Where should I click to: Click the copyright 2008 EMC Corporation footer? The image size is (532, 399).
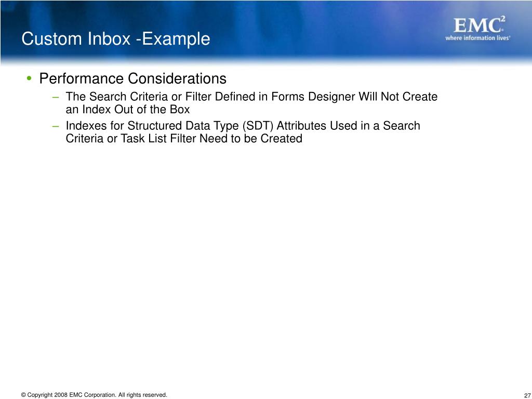[x=94, y=395]
